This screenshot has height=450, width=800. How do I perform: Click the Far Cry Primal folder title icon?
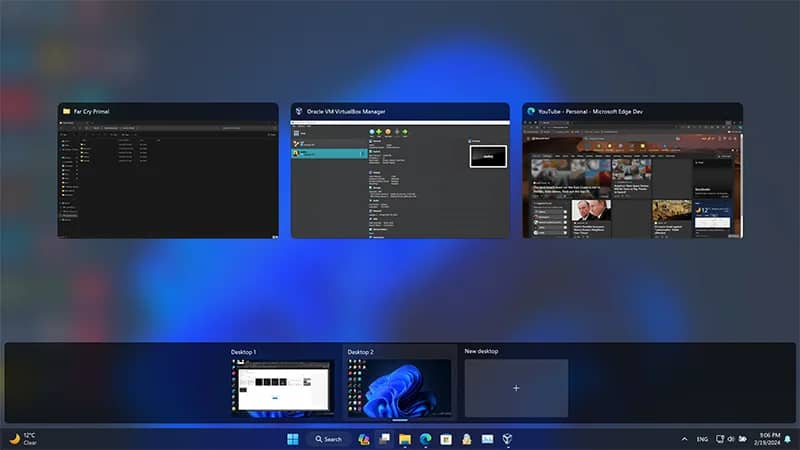[x=66, y=111]
